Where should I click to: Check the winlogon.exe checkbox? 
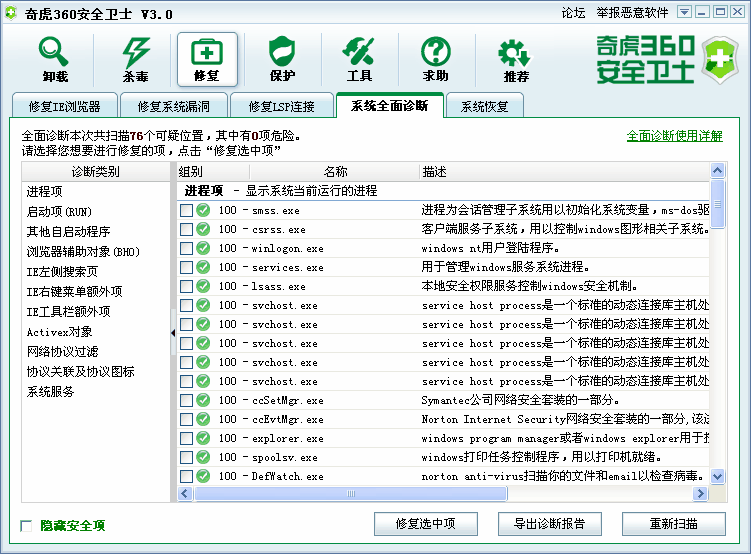186,249
